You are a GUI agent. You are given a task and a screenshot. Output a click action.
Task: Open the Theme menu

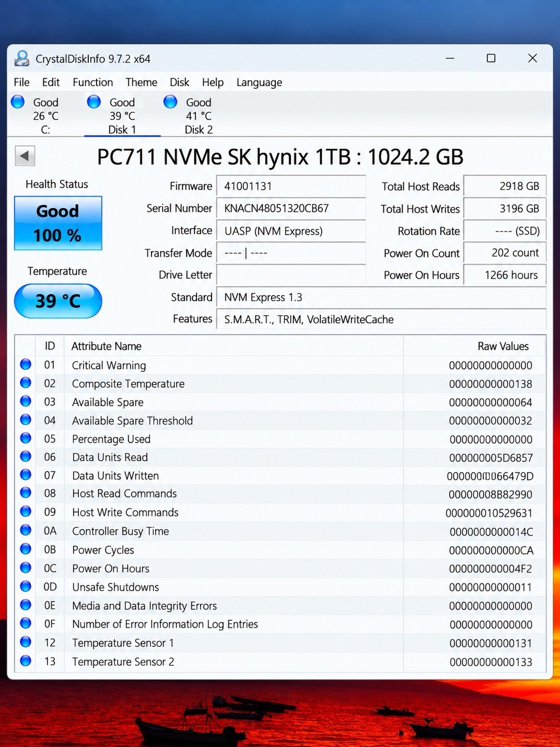pyautogui.click(x=141, y=83)
